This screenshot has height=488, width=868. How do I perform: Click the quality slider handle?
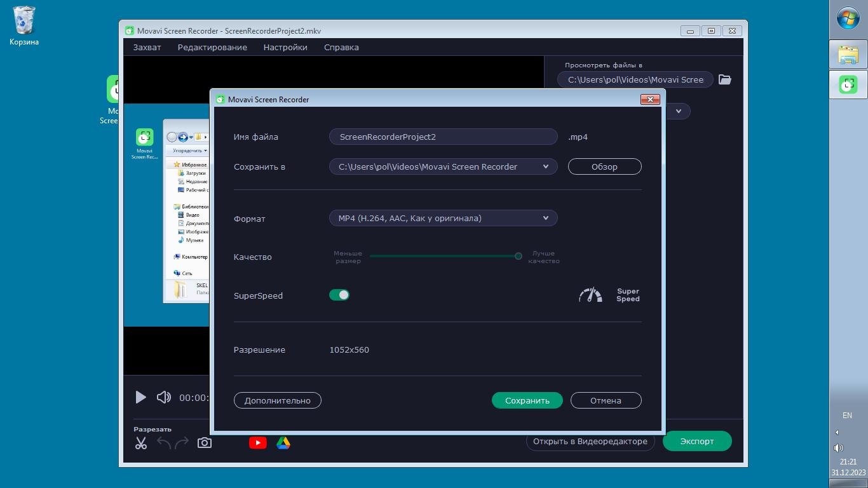(x=518, y=256)
